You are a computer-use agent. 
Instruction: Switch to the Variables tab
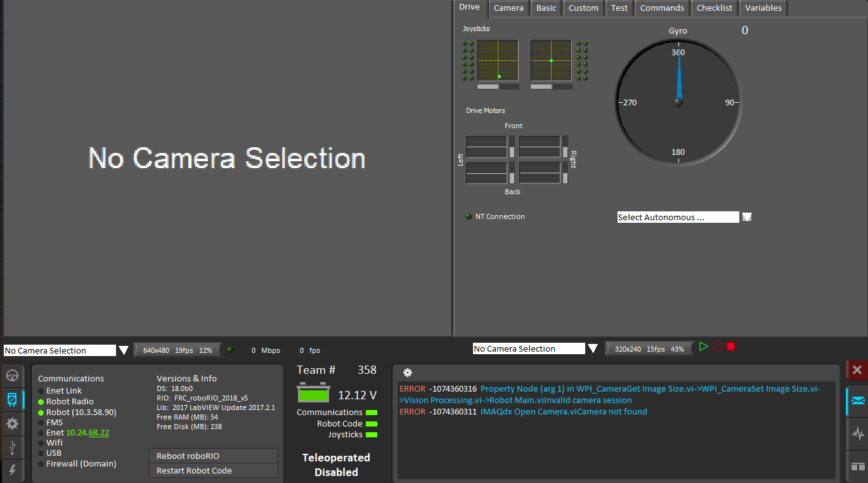pyautogui.click(x=763, y=8)
